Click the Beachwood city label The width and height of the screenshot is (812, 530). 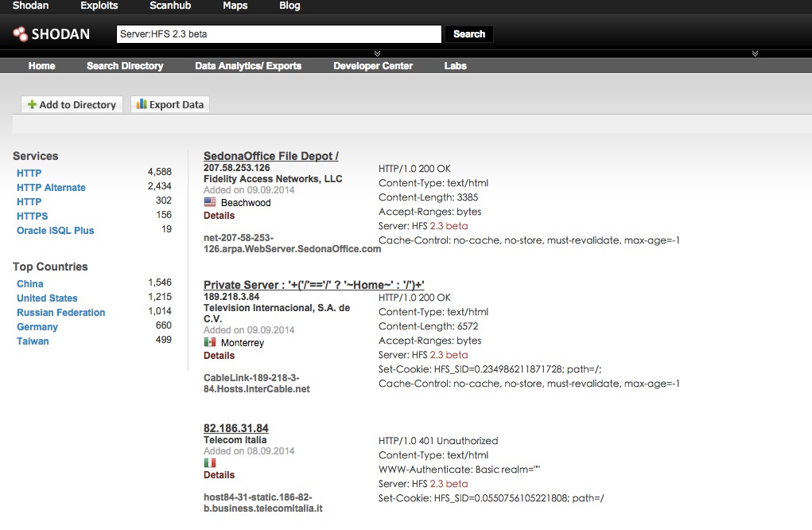tap(246, 203)
